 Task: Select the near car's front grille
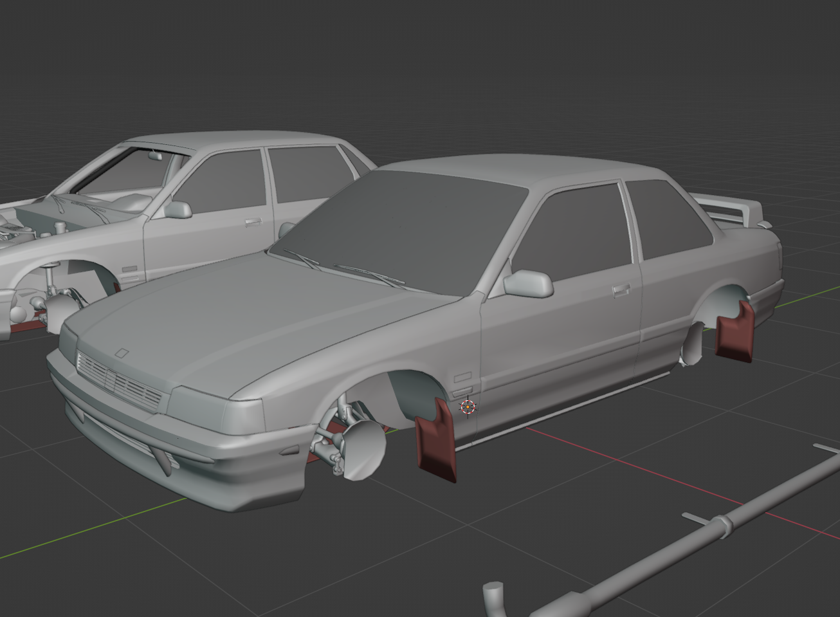click(x=119, y=382)
